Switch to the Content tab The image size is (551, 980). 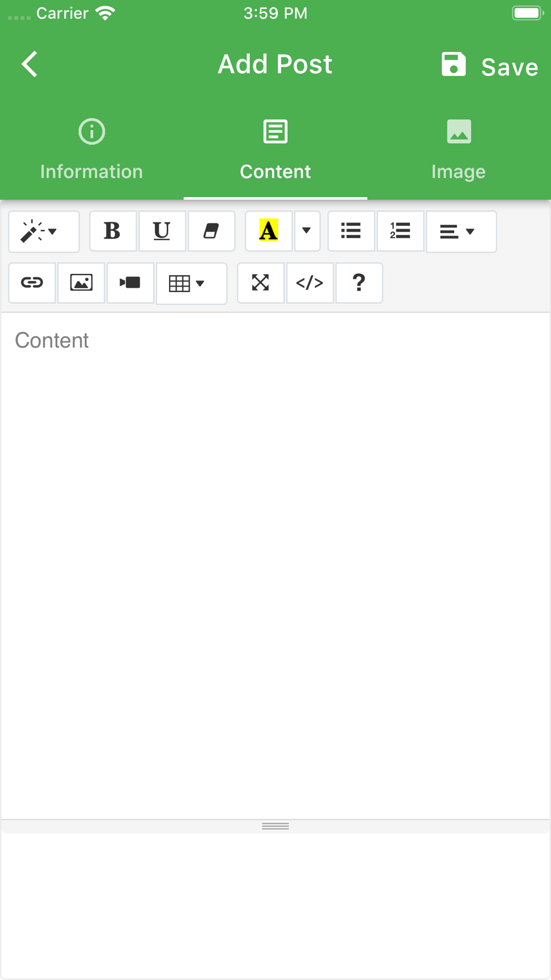tap(275, 150)
